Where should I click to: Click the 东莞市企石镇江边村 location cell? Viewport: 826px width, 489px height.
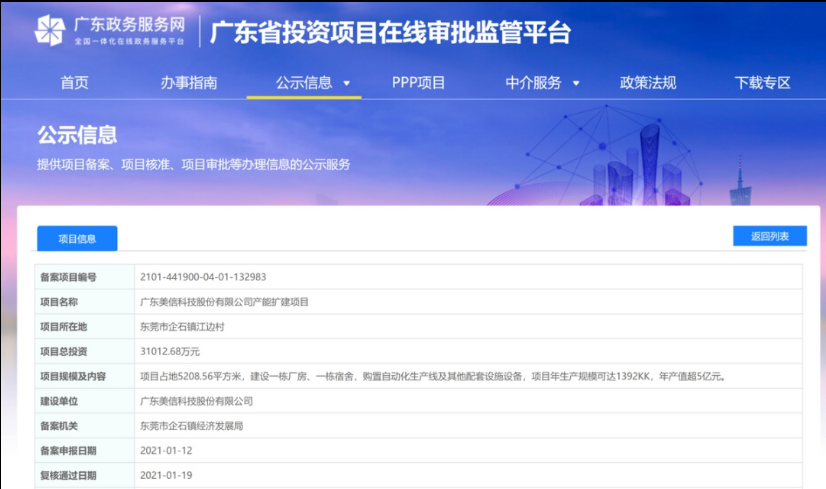click(x=184, y=327)
